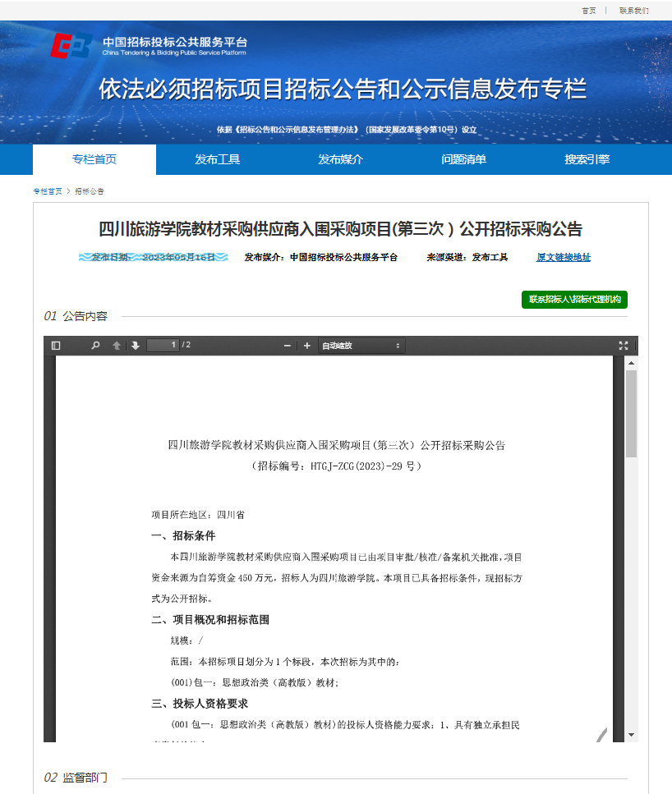The height and width of the screenshot is (794, 672).
Task: Click the 三、投标人资格要求 heading
Action: [200, 704]
